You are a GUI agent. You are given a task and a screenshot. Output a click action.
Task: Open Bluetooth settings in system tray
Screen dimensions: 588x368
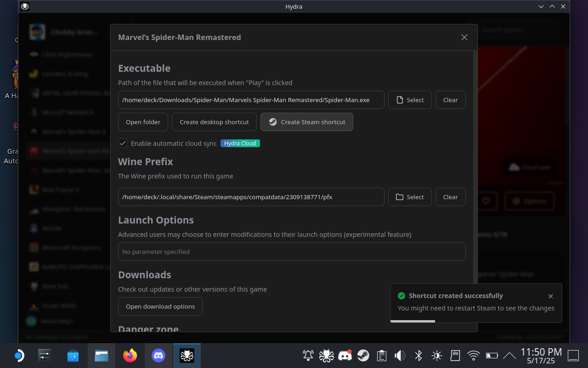(x=418, y=356)
